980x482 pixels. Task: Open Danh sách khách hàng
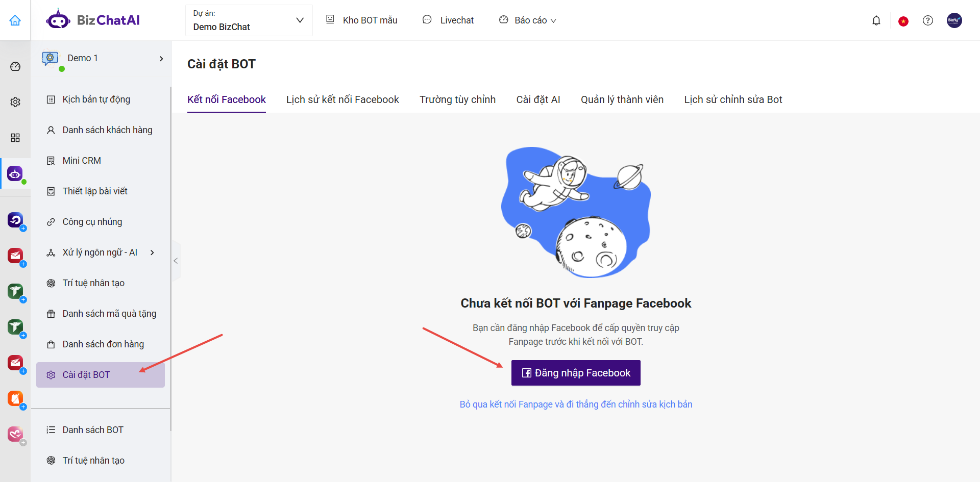101,130
